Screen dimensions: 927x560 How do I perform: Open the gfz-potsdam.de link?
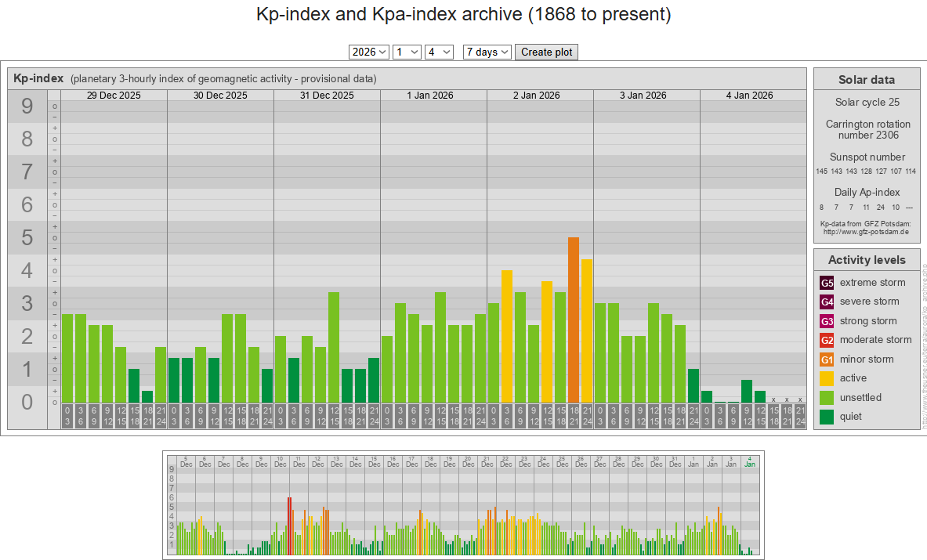click(x=866, y=232)
